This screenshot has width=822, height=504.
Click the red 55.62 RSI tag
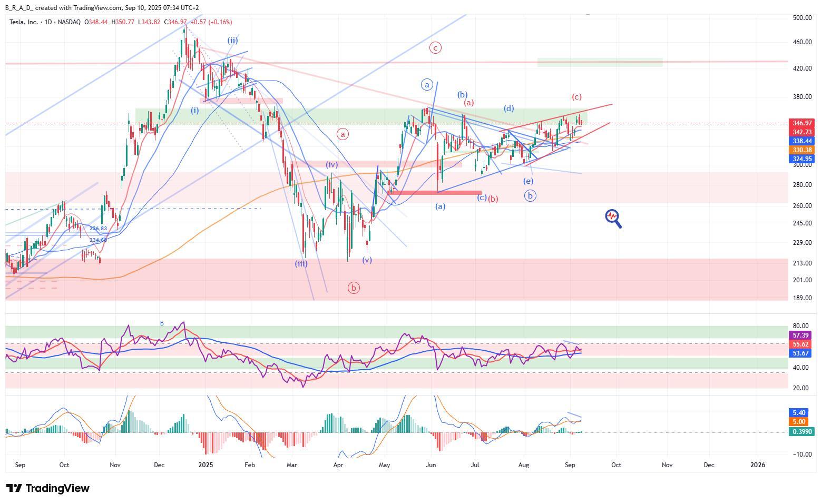click(x=800, y=344)
